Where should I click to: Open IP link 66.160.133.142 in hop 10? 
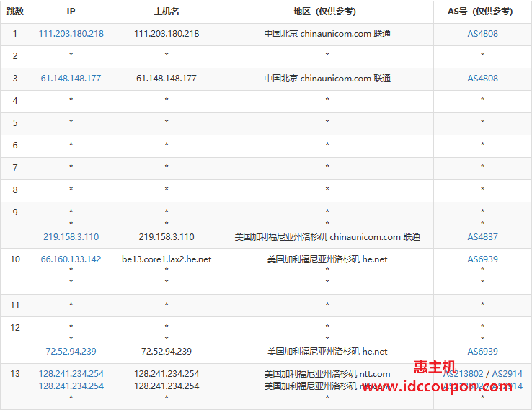coord(71,259)
